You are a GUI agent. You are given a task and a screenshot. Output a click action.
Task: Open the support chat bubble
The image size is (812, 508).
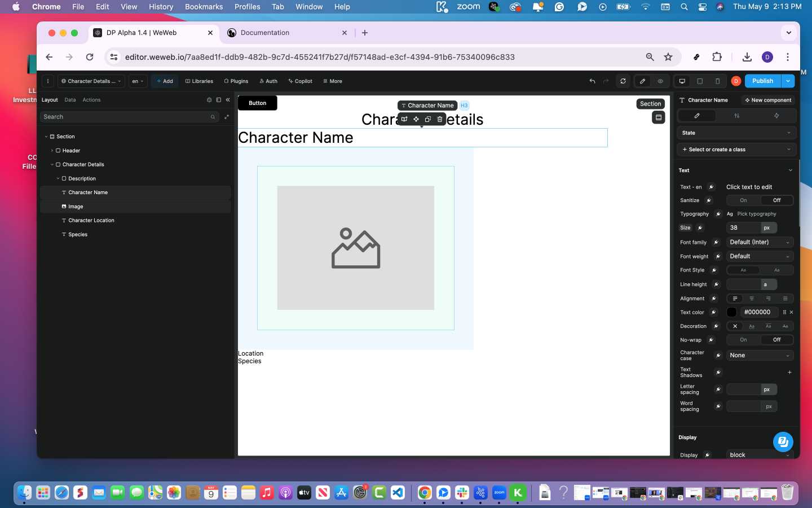[783, 441]
